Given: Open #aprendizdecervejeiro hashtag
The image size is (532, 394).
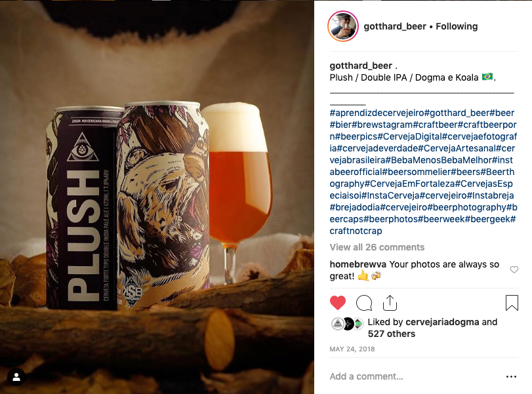Looking at the screenshot, I should click(377, 113).
